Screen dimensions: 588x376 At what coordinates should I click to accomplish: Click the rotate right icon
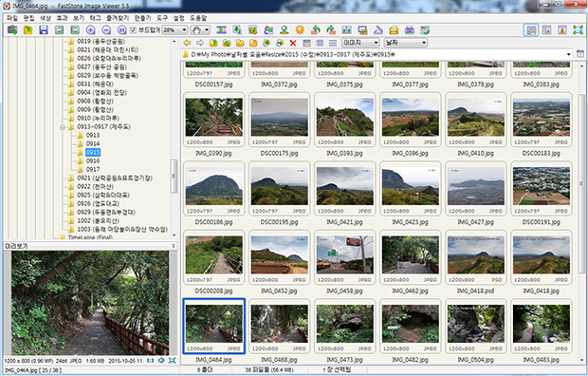point(331,30)
